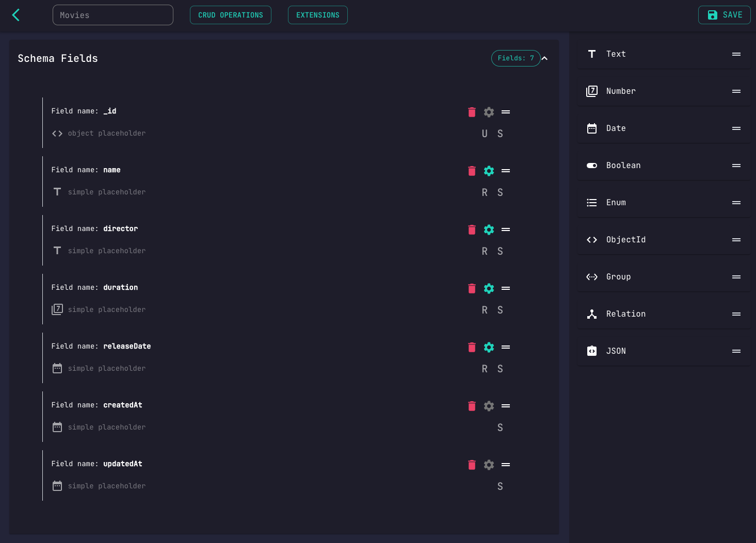Open settings gear for _id field
Viewport: 756px width, 543px height.
[x=489, y=112]
